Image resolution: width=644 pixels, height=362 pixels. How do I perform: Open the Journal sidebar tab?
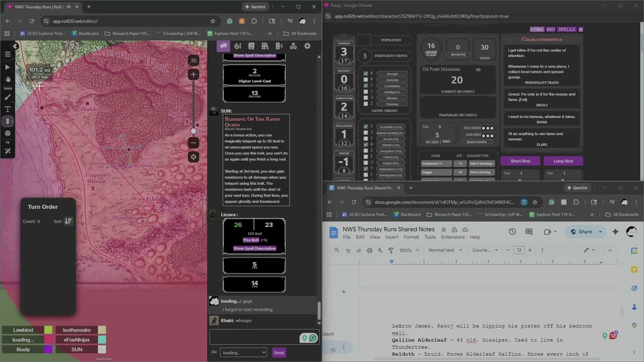point(251,46)
